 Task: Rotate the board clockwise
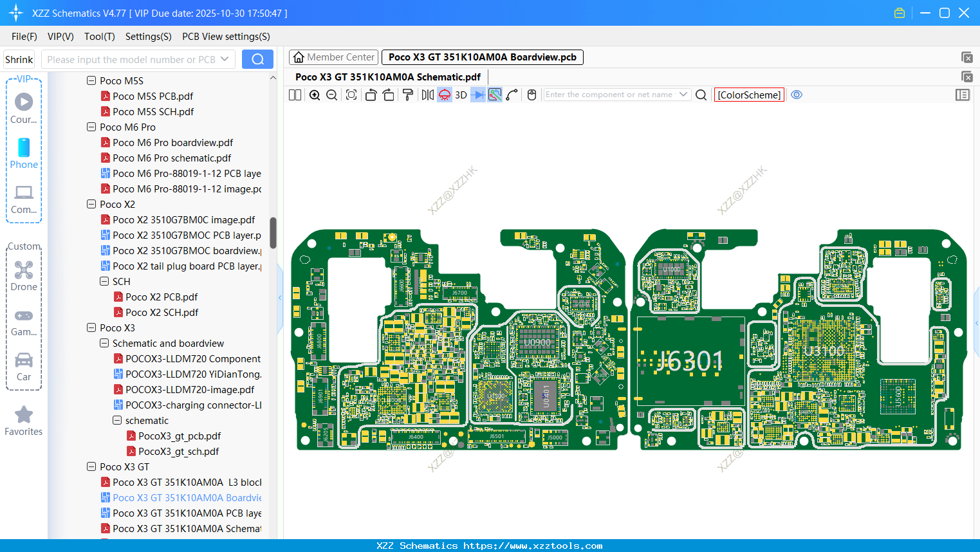point(388,95)
